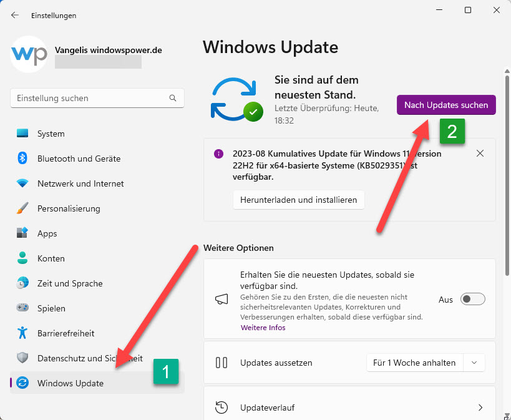The image size is (511, 420).
Task: Click the magnifier icon in the search box
Action: click(173, 98)
